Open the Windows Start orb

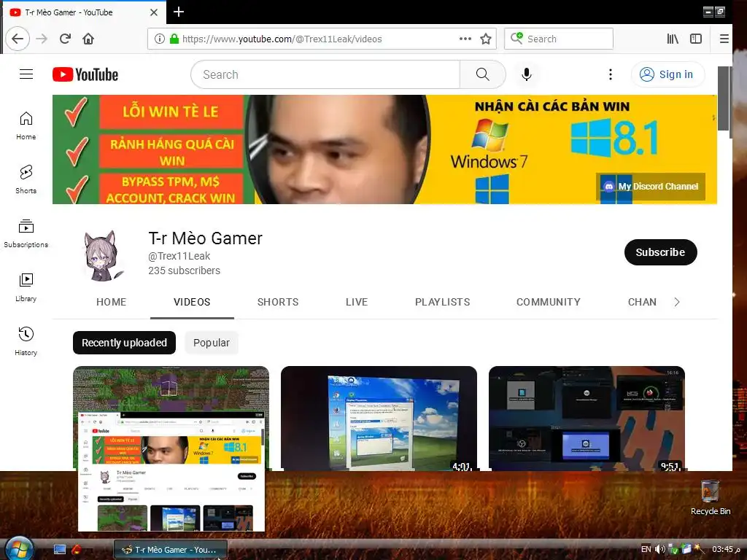18,548
